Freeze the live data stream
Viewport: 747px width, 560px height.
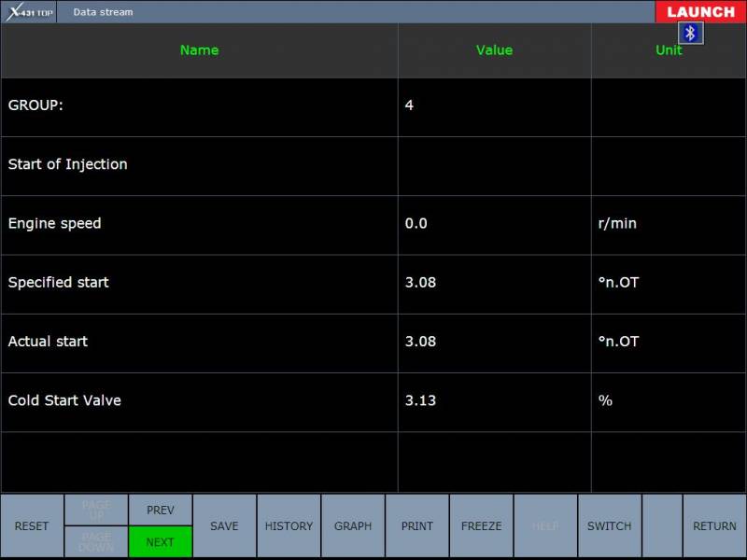(481, 526)
